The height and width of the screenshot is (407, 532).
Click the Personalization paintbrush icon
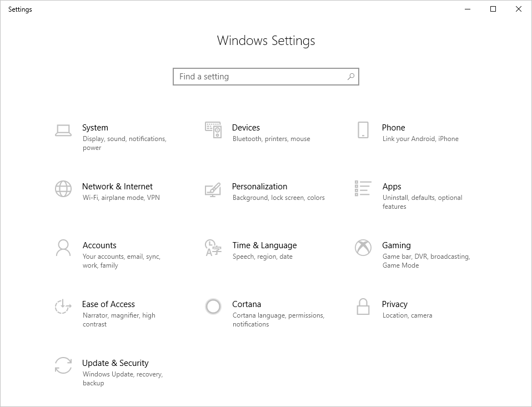pos(213,190)
